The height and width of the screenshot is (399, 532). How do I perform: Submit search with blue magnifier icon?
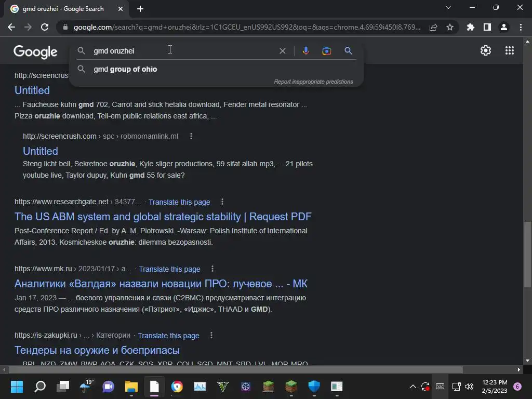348,51
